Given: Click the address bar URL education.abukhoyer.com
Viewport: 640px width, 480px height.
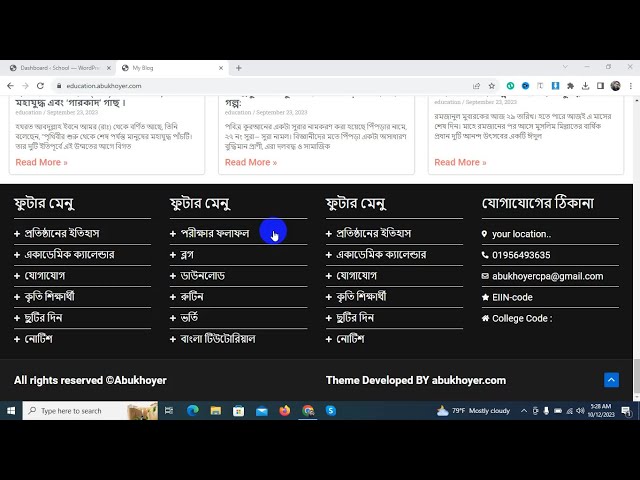Looking at the screenshot, I should (104, 86).
